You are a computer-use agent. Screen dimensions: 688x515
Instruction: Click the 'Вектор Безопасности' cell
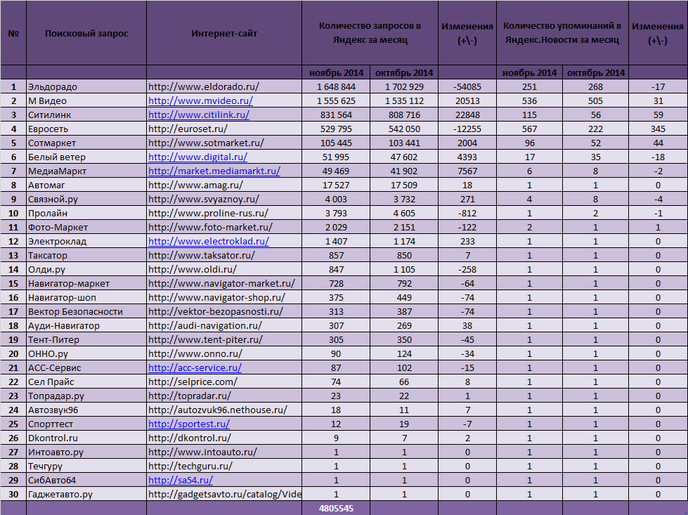(86, 311)
